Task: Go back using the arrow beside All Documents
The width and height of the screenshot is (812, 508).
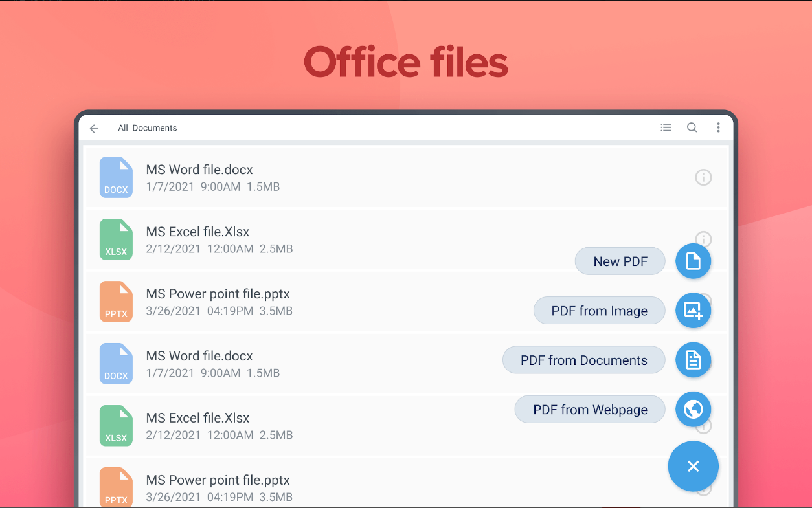Action: point(95,128)
